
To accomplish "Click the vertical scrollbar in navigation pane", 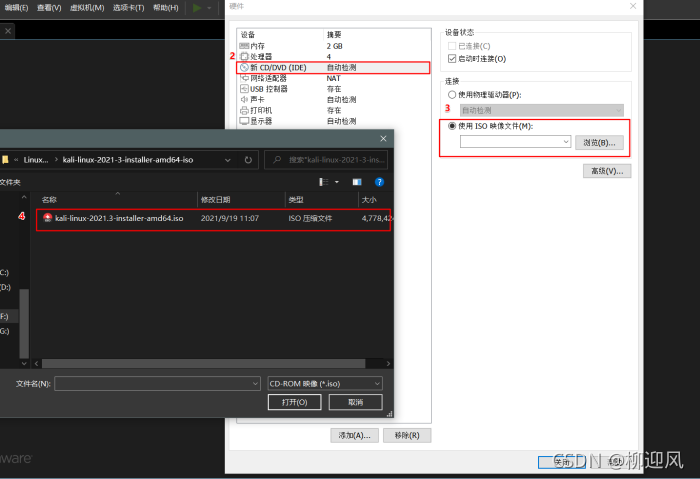I will point(24,324).
